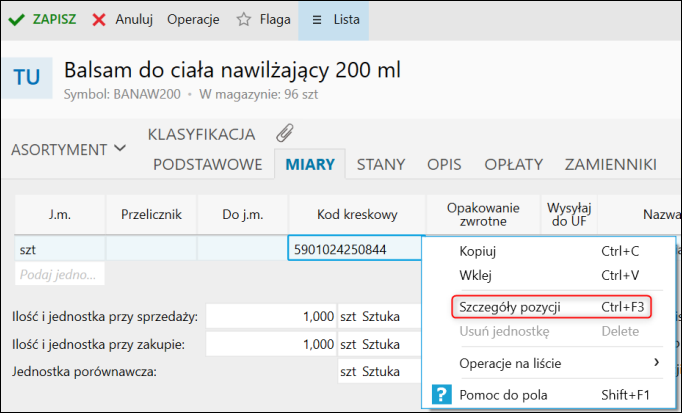Viewport: 682px width, 413px height.
Task: Click the green ZAPISZ save button
Action: click(42, 20)
